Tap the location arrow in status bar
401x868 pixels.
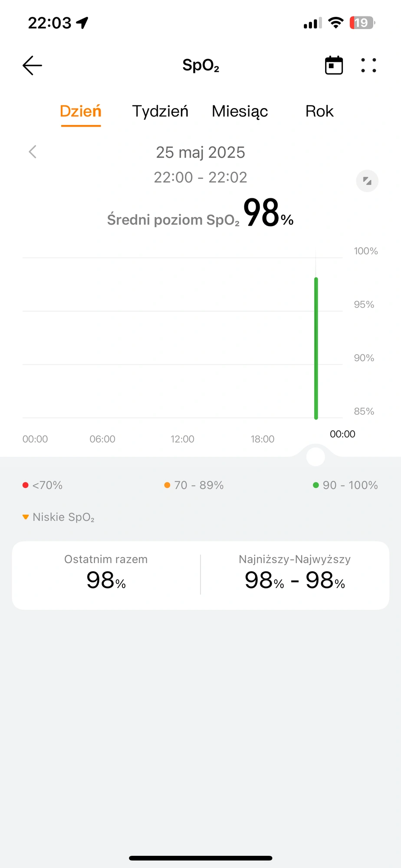pyautogui.click(x=82, y=23)
